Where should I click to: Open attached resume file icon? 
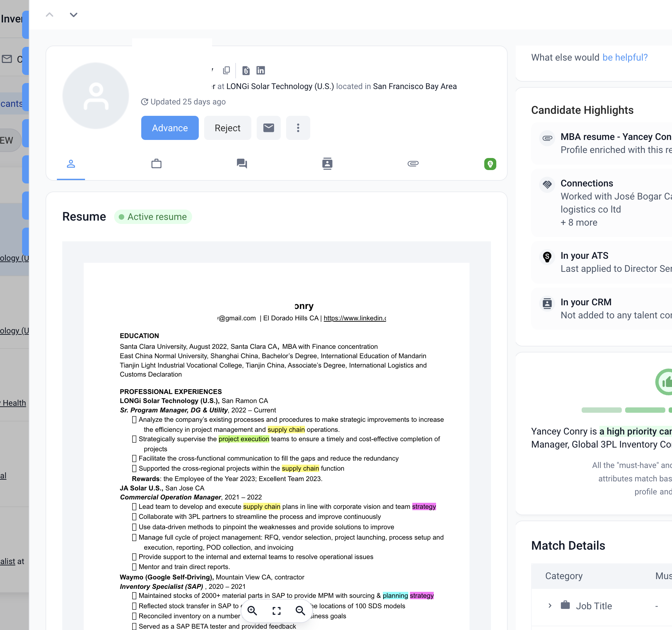[246, 70]
